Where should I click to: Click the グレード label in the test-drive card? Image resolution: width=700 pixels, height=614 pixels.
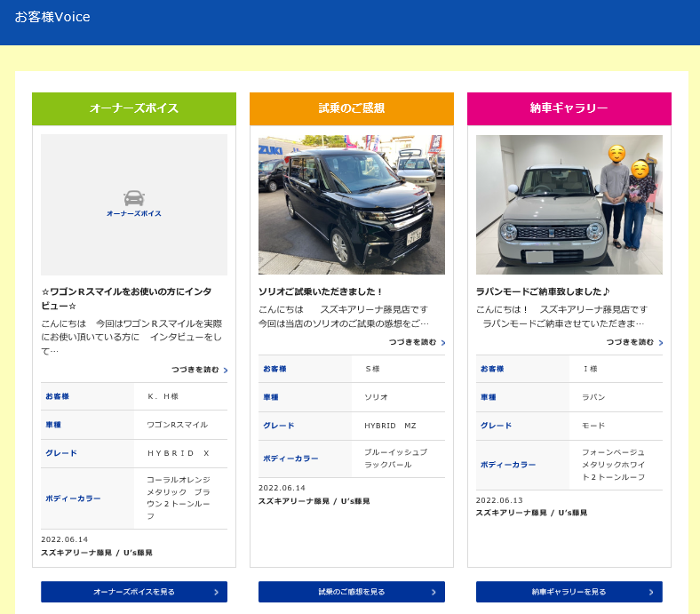pyautogui.click(x=279, y=426)
